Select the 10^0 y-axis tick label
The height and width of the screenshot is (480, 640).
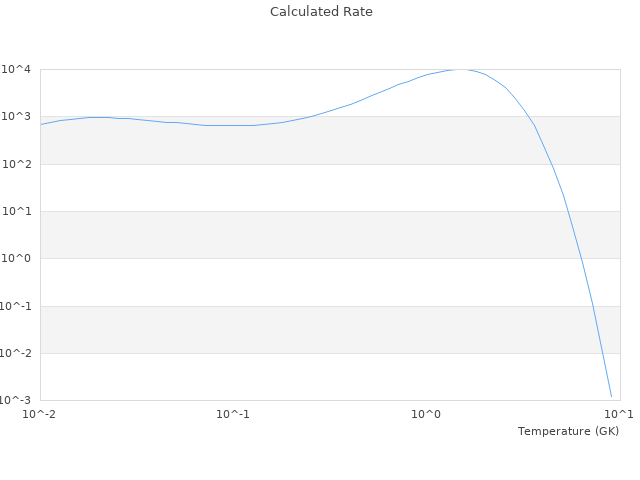click(x=17, y=259)
